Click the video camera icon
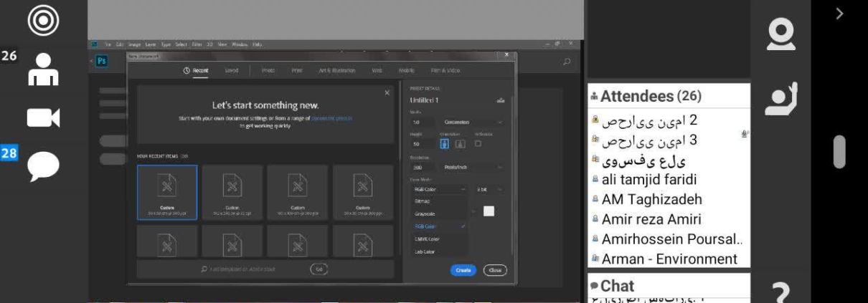This screenshot has height=303, width=868. pyautogui.click(x=43, y=117)
